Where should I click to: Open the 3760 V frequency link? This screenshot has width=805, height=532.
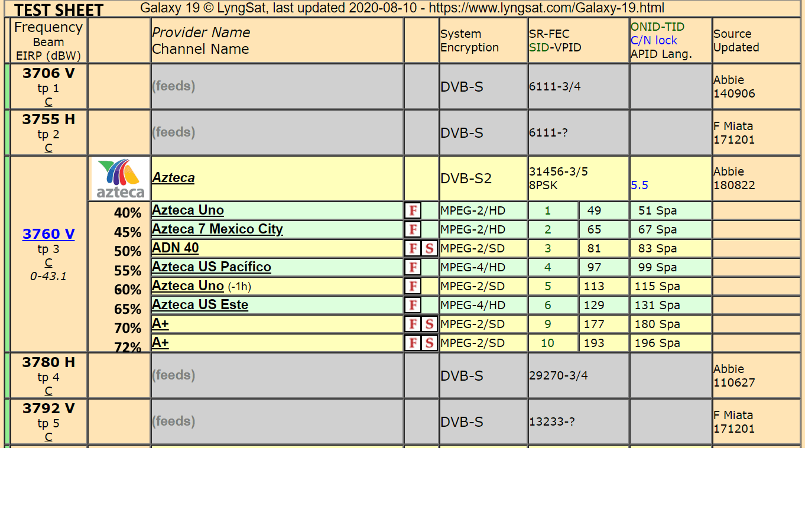click(48, 234)
